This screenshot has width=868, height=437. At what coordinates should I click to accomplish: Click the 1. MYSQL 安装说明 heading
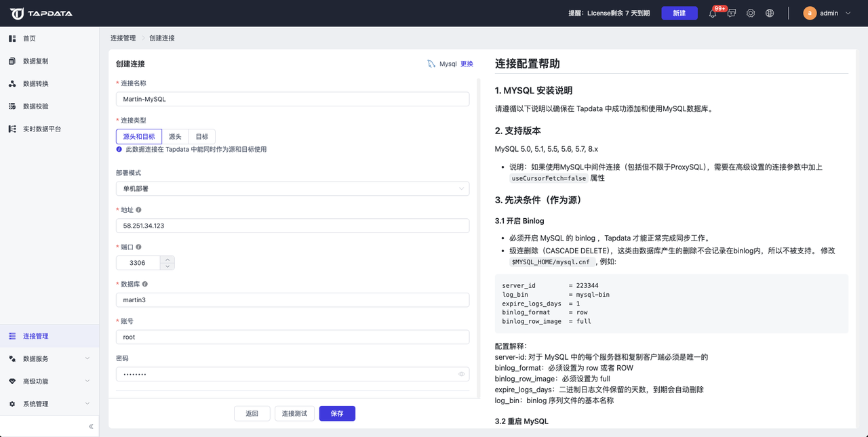coord(534,90)
